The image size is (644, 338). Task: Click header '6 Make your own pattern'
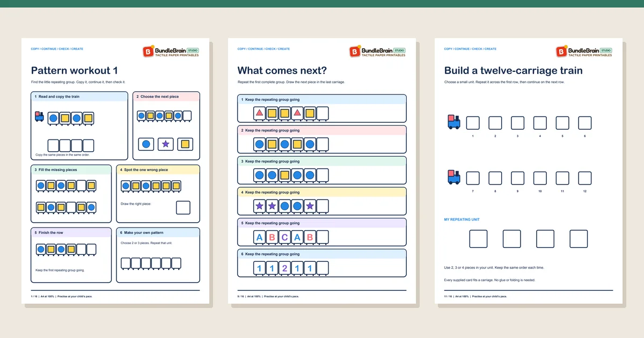click(x=158, y=233)
